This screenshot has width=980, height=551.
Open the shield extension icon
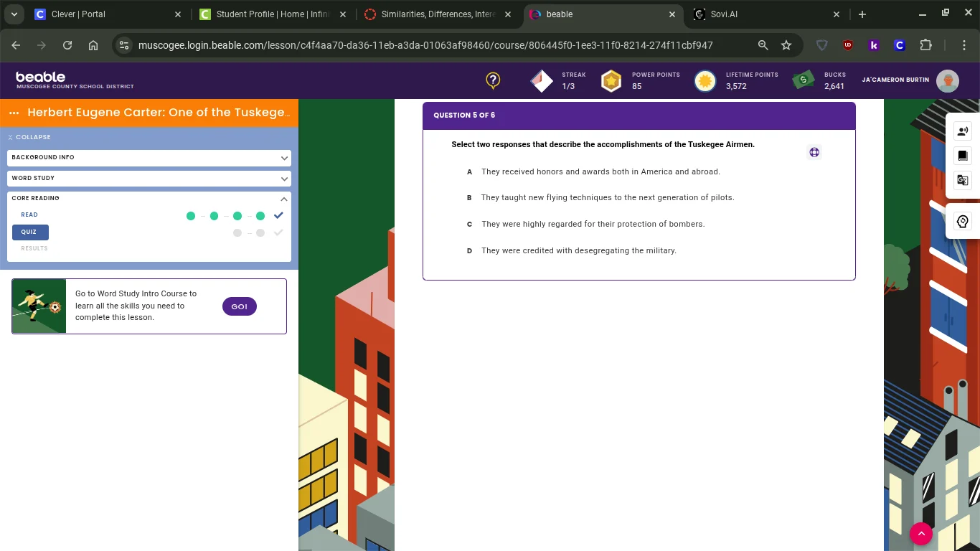(x=822, y=45)
